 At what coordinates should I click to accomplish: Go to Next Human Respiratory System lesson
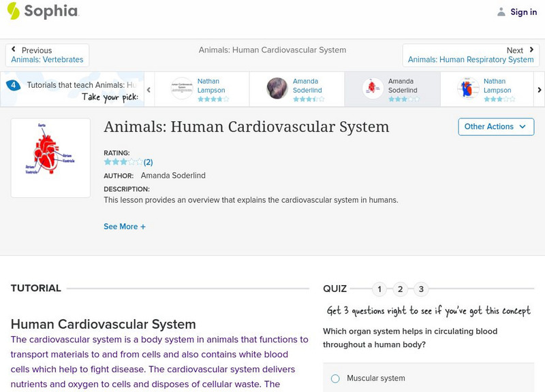pyautogui.click(x=471, y=55)
